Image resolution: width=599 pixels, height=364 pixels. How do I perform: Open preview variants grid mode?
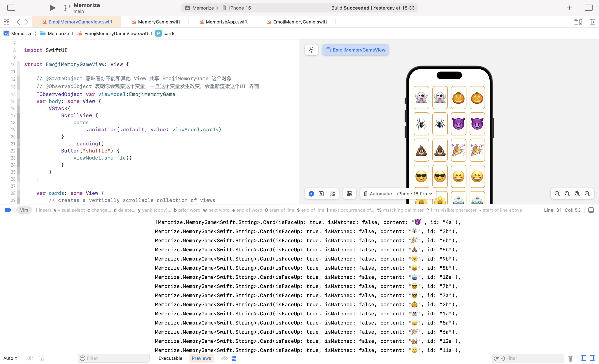click(x=332, y=194)
